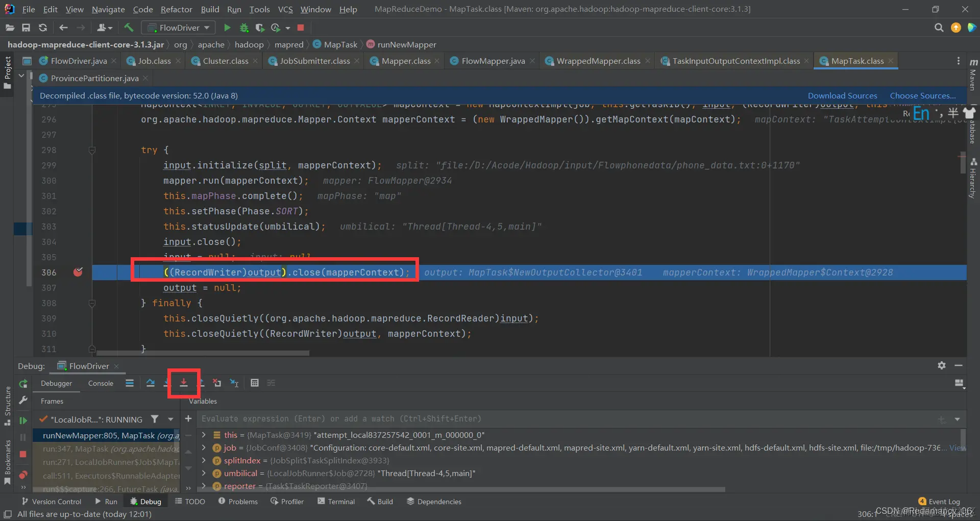The width and height of the screenshot is (980, 521).
Task: Click the Step Over debugger icon
Action: pyautogui.click(x=151, y=383)
